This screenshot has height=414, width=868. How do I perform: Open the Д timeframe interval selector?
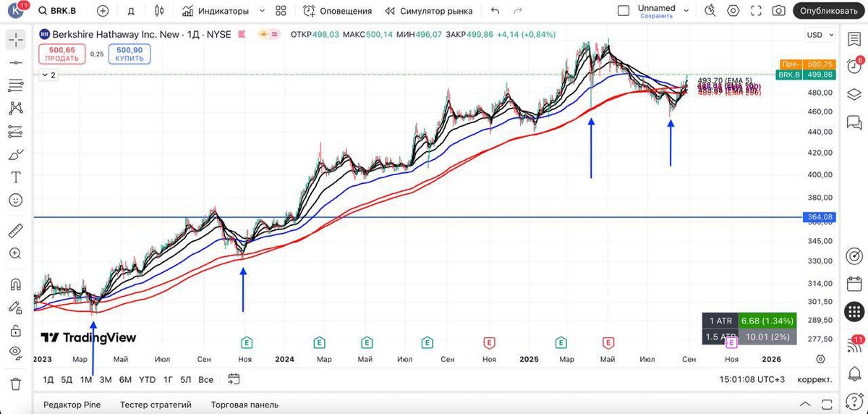coord(131,11)
